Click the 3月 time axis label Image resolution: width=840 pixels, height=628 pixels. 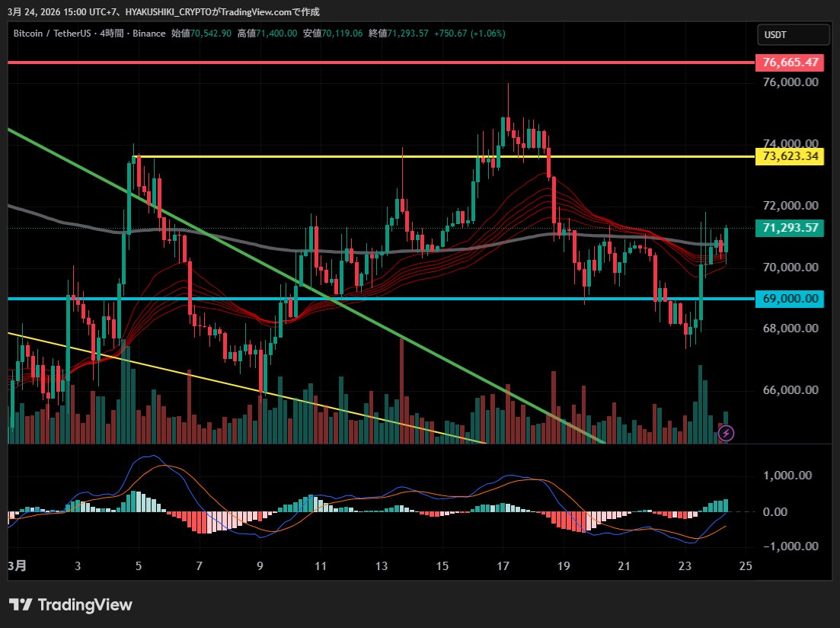click(18, 566)
